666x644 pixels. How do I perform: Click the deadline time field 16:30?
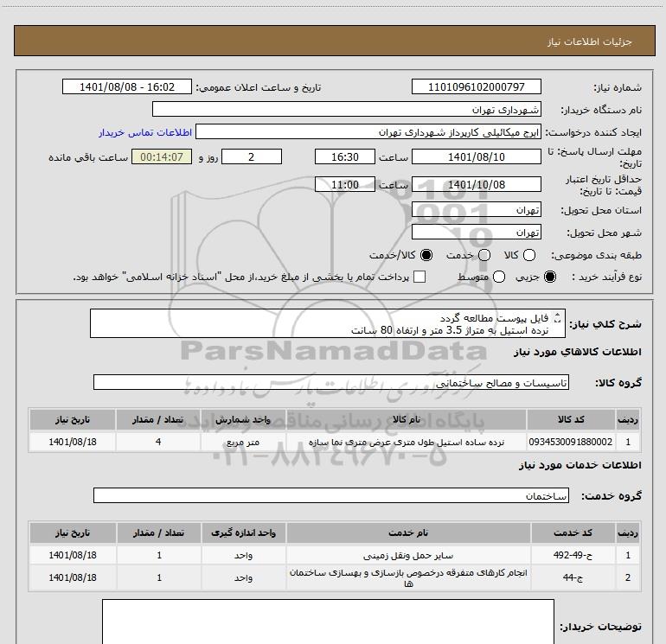[345, 156]
